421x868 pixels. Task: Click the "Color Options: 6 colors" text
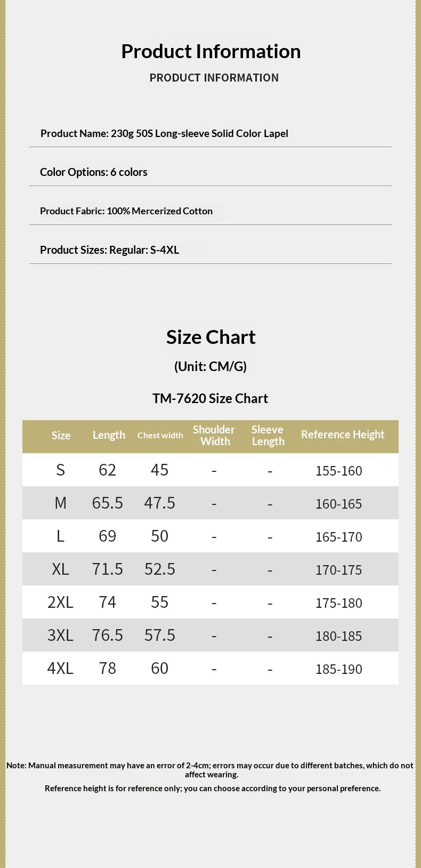pos(94,172)
